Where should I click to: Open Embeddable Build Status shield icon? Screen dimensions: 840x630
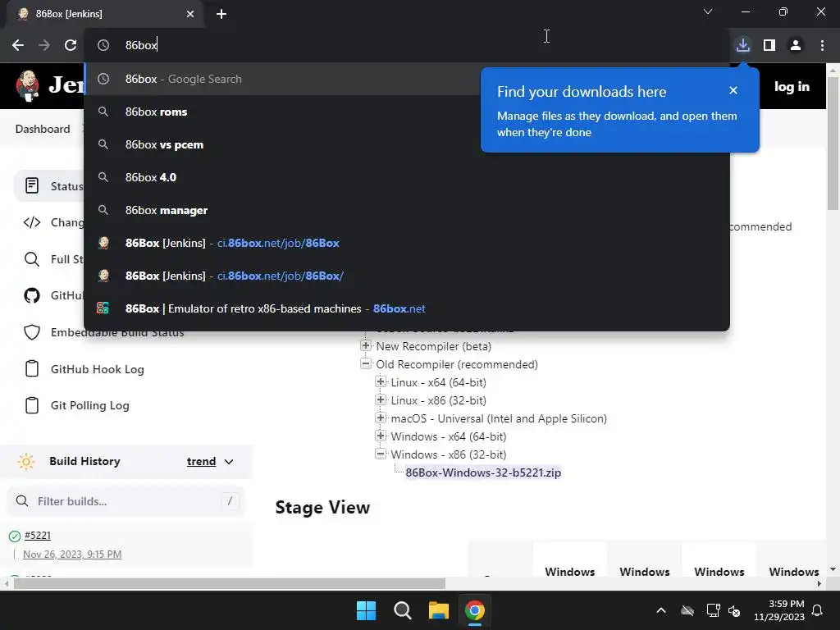pos(32,332)
